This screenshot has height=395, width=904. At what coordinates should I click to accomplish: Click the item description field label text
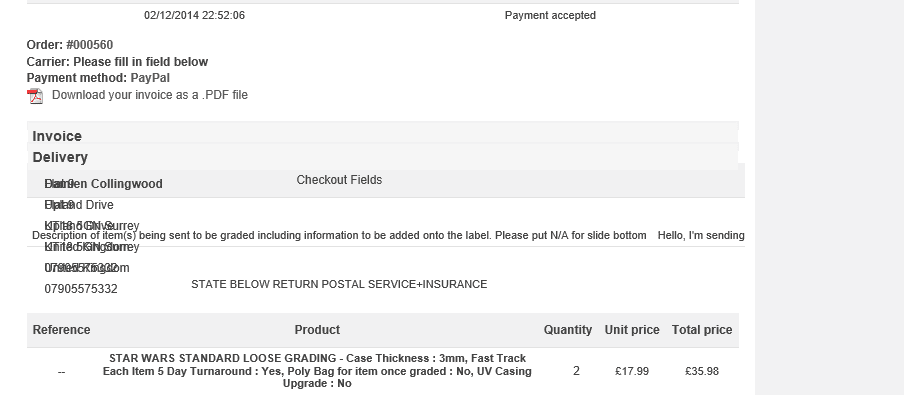tap(339, 235)
